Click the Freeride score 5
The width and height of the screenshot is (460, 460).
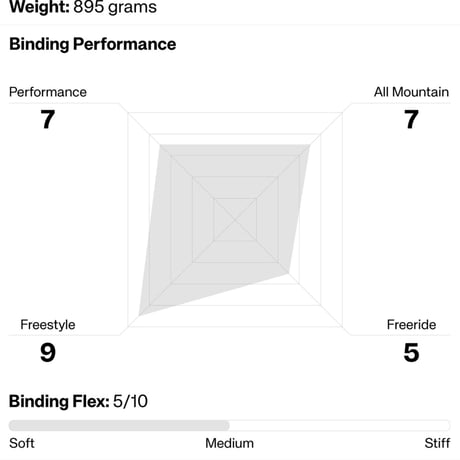411,352
